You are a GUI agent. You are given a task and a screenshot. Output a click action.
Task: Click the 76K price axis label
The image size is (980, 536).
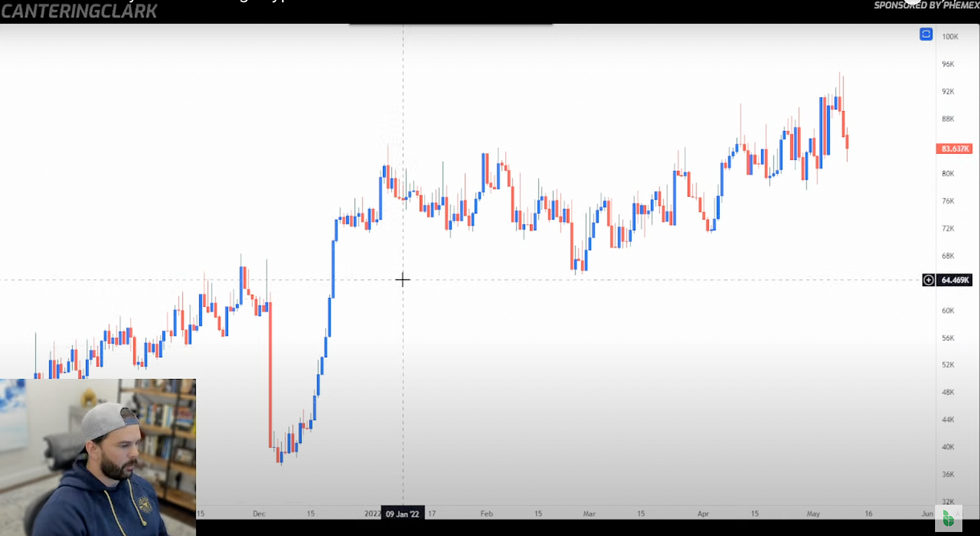point(948,201)
